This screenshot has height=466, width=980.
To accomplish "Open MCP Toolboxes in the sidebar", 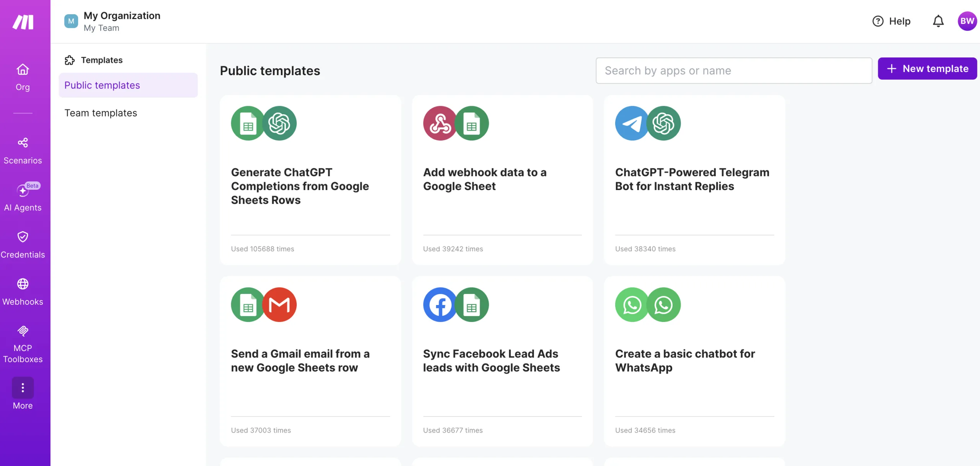I will (x=23, y=343).
